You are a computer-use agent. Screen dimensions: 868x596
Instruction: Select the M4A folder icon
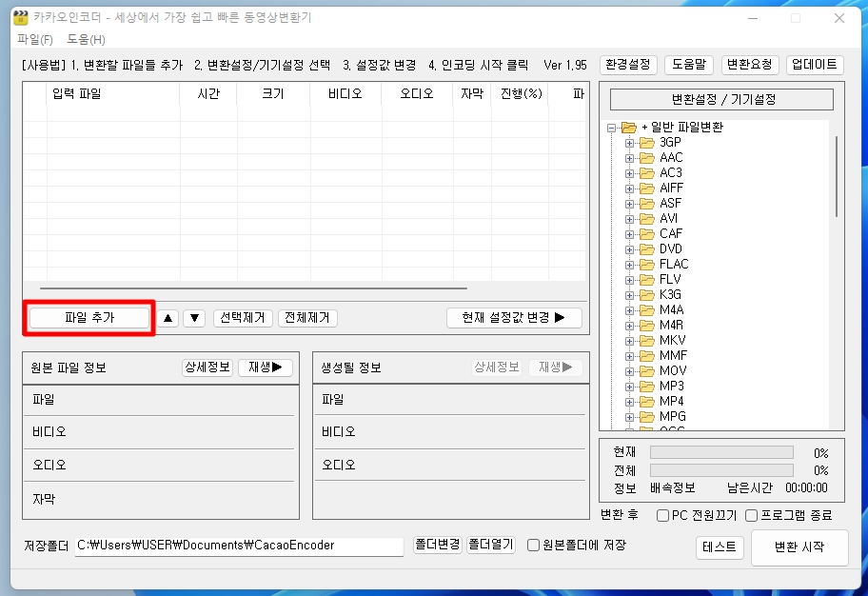647,309
